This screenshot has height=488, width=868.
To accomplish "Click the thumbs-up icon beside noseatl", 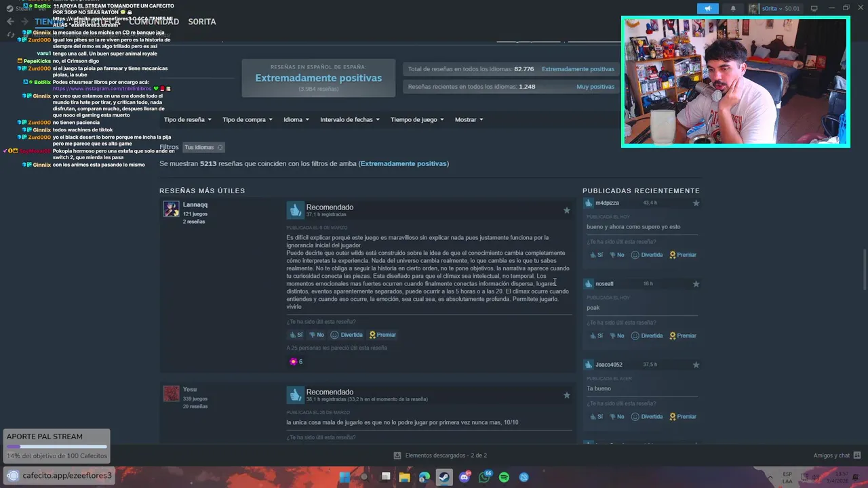I will click(589, 283).
